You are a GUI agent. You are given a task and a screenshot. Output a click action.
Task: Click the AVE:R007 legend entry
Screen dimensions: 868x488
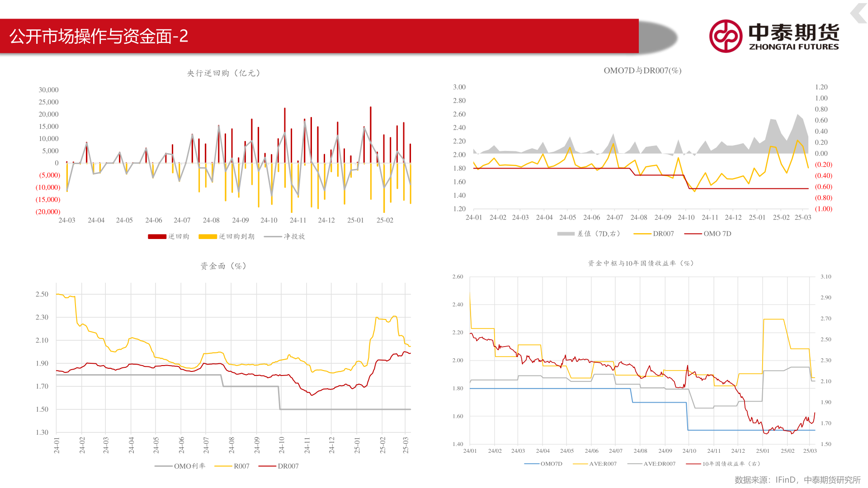[602, 464]
